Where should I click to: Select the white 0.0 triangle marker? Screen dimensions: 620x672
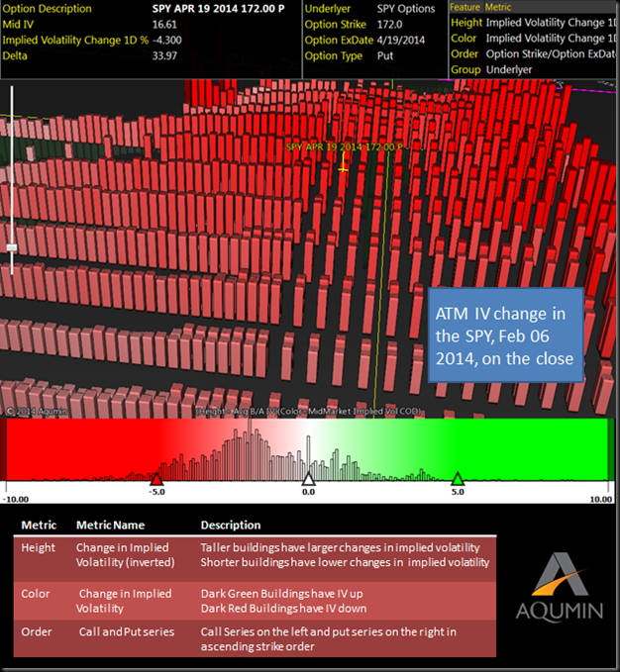coord(308,478)
